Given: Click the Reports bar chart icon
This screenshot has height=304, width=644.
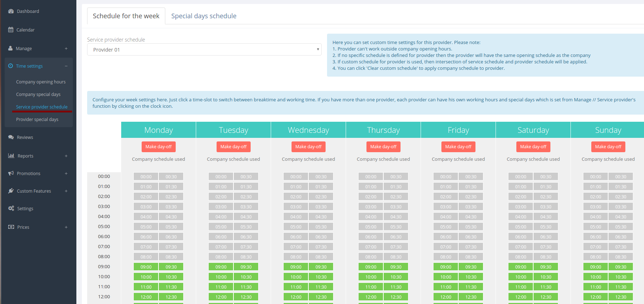Looking at the screenshot, I should coord(11,156).
